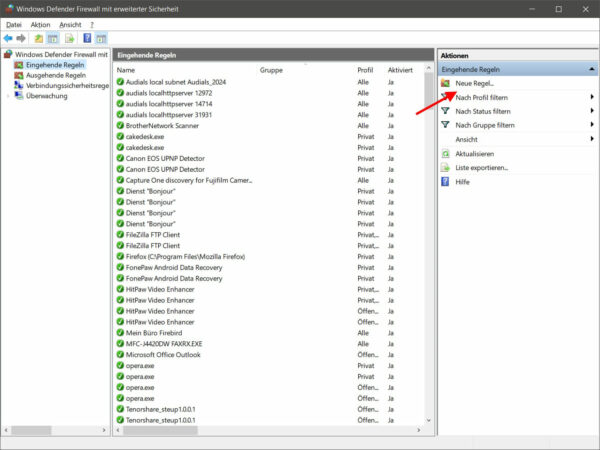Collapse the Eingehende Regeln actions section
The image size is (600, 450).
coord(592,69)
